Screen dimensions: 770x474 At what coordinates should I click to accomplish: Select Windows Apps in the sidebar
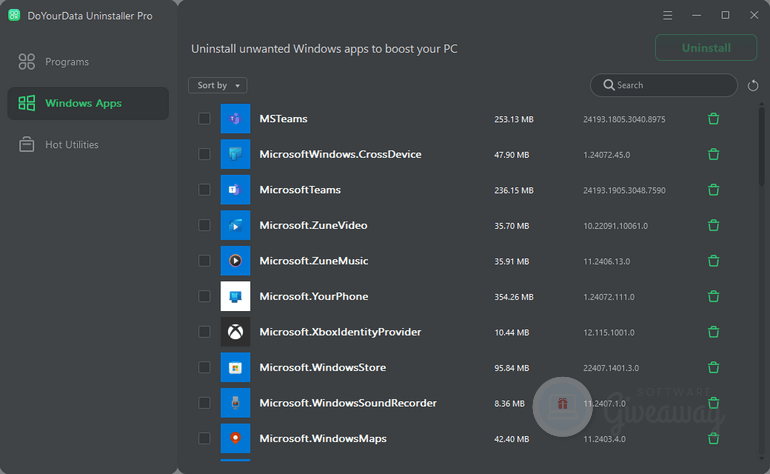click(x=88, y=103)
